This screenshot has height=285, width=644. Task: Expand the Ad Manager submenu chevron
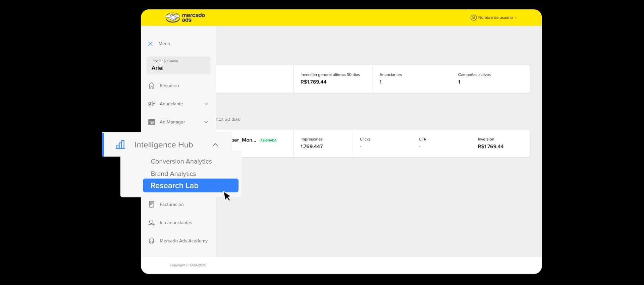click(206, 122)
